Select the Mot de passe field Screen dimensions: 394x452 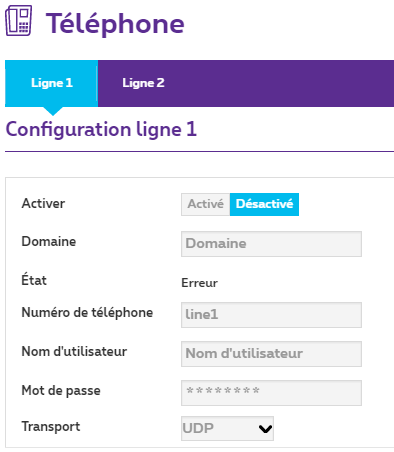tap(271, 393)
